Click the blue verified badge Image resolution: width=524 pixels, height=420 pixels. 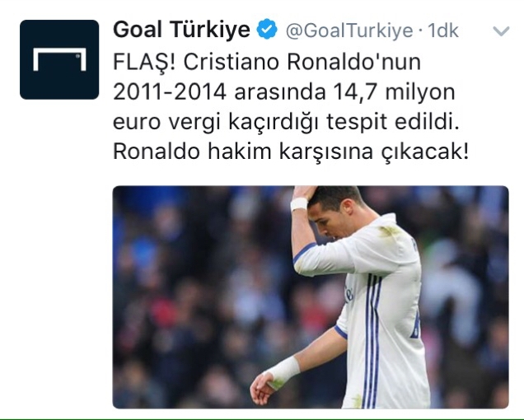267,30
